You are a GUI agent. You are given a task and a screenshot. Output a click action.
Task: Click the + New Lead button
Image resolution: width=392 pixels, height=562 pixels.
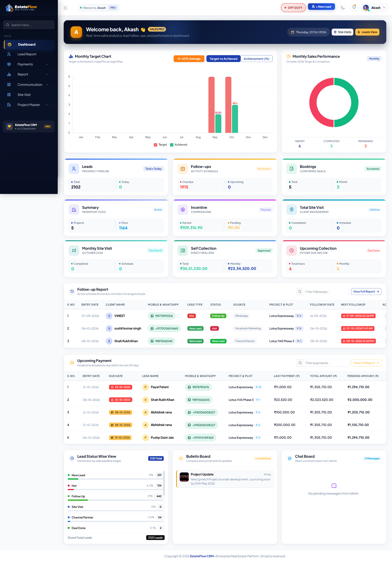(x=322, y=7)
